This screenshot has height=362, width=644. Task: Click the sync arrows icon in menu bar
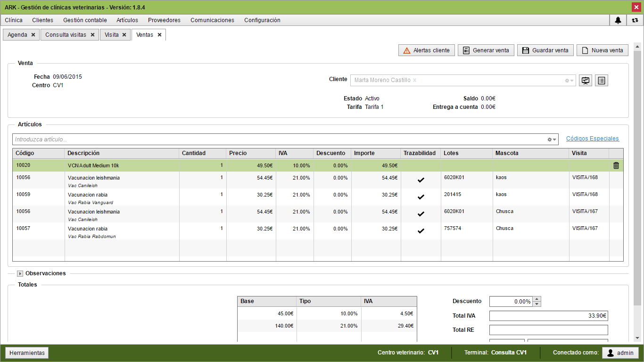click(635, 20)
